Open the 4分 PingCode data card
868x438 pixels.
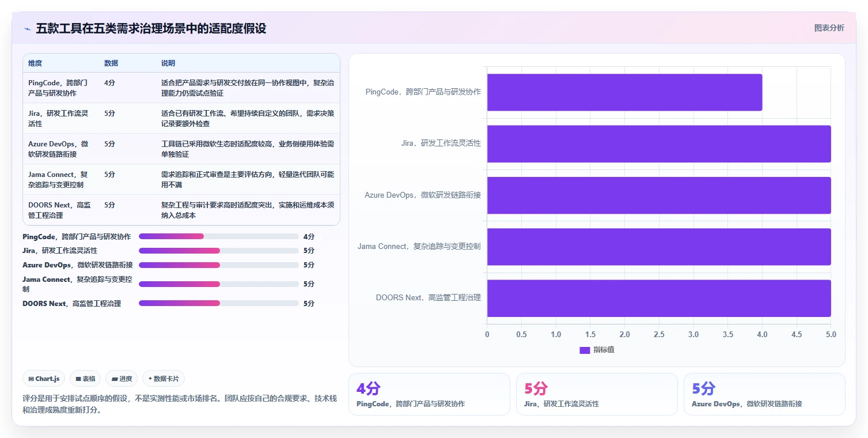tap(429, 394)
